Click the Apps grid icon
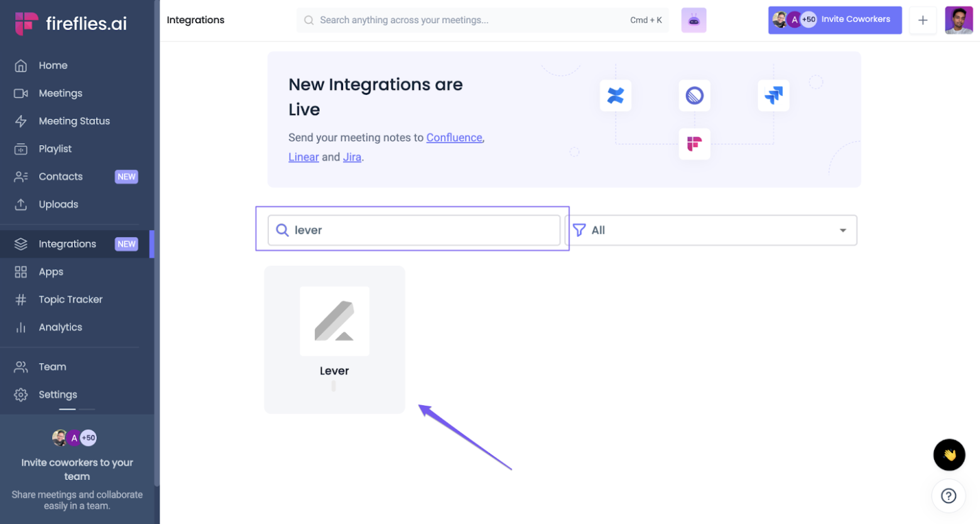Screen dimensions: 980x524 (x=21, y=271)
